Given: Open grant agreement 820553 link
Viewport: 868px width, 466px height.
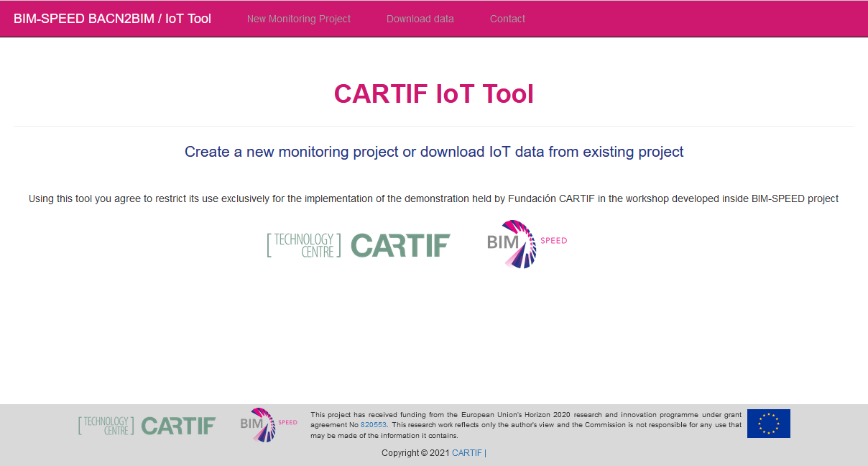Looking at the screenshot, I should 374,425.
